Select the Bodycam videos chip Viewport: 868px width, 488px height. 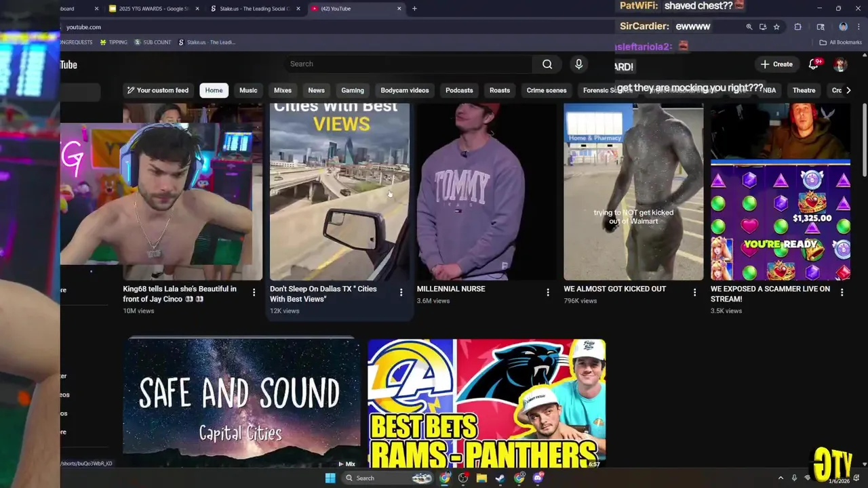[x=405, y=90]
